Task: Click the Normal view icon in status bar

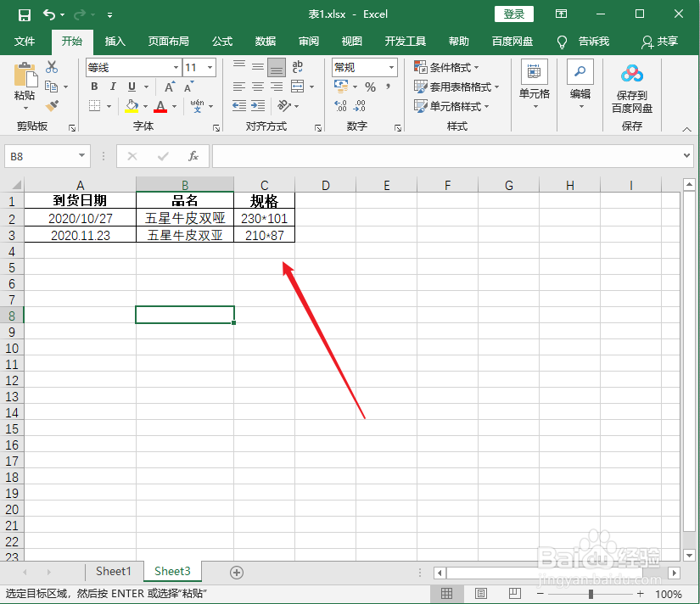Action: 446,593
